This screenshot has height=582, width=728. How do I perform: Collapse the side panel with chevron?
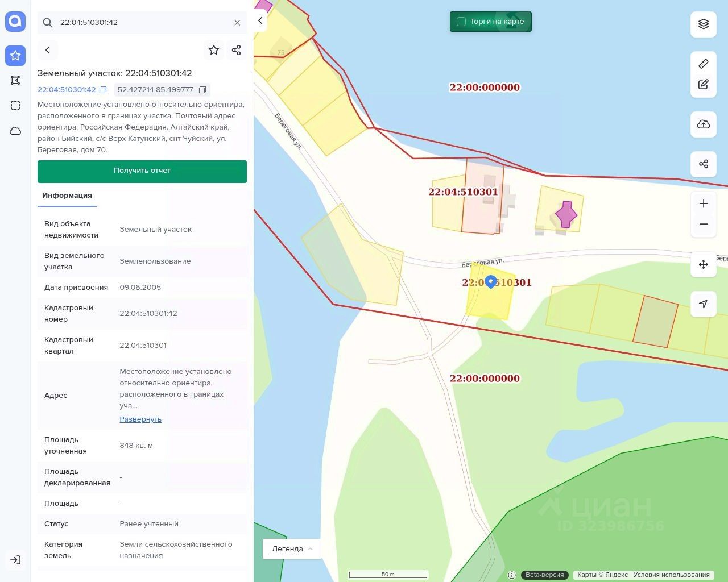[x=260, y=20]
